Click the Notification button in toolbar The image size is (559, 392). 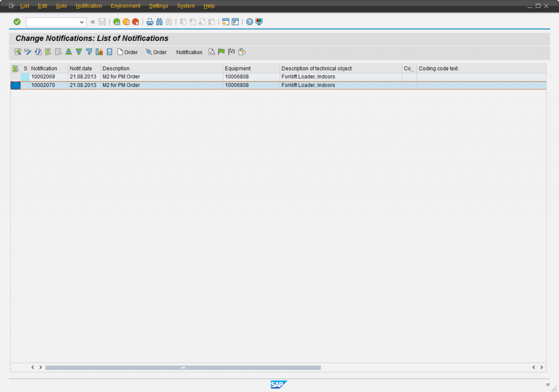[x=189, y=52]
